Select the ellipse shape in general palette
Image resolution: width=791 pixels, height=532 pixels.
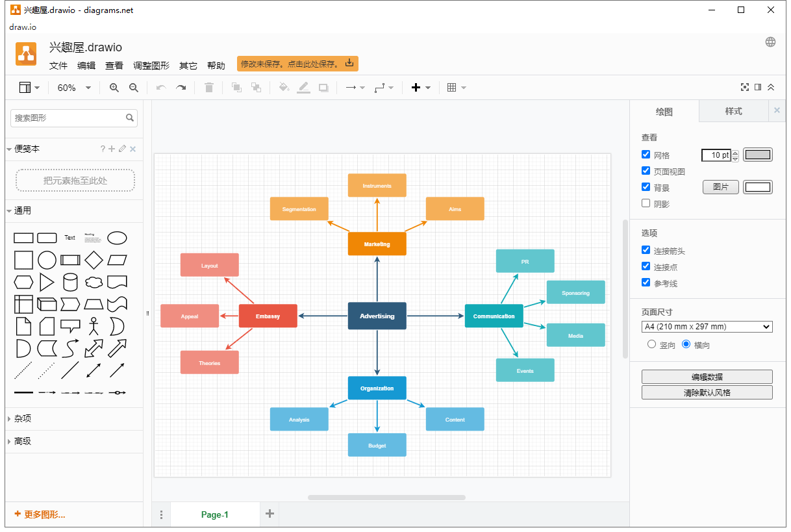point(117,238)
